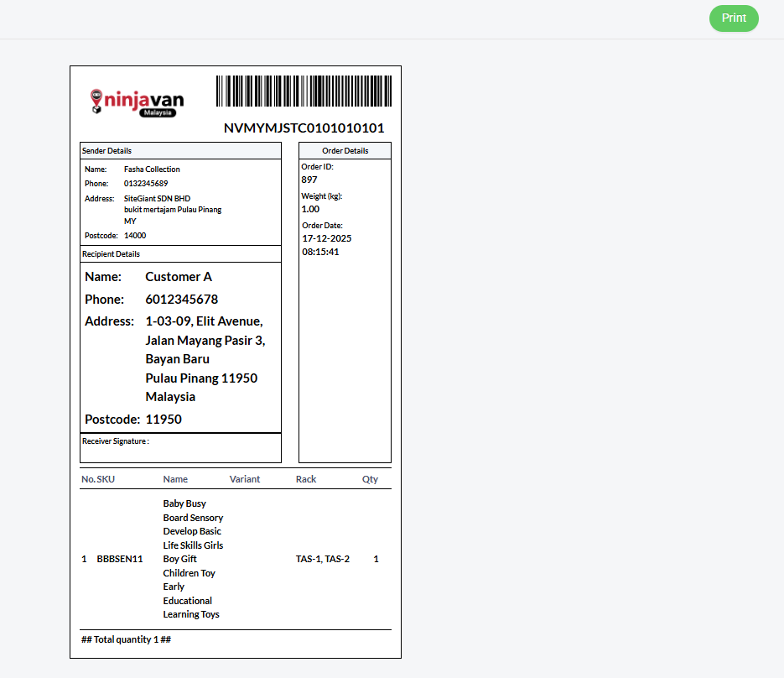Viewport: 784px width, 678px height.
Task: Click the Order Details header
Action: 345,151
